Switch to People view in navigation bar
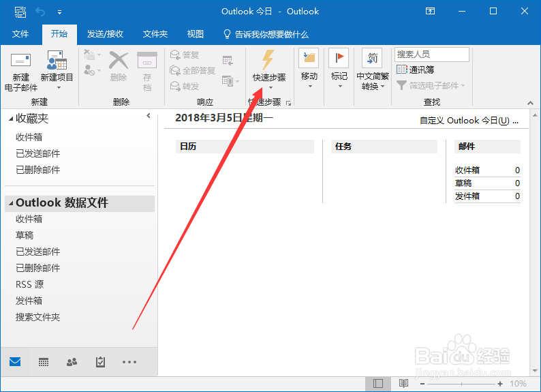This screenshot has width=541, height=392. pyautogui.click(x=72, y=362)
